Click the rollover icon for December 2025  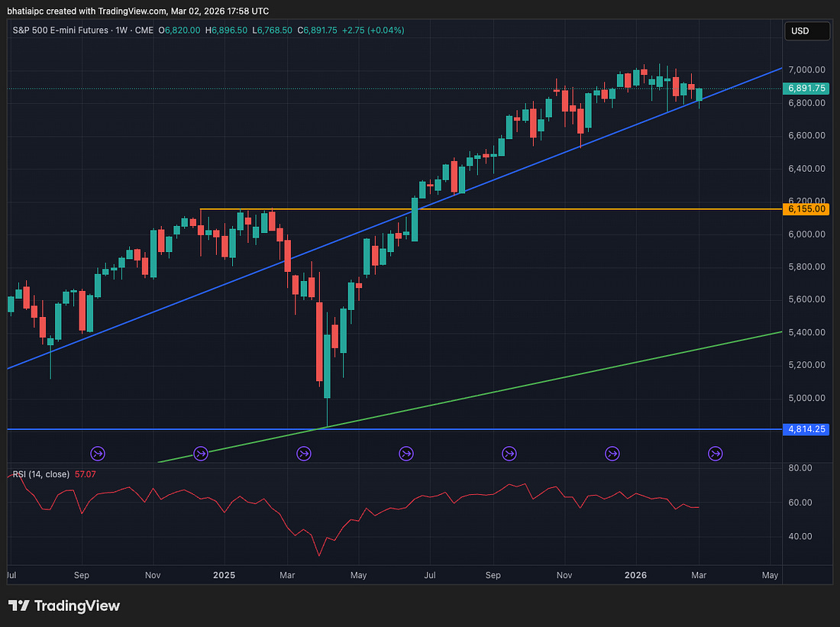click(x=612, y=454)
